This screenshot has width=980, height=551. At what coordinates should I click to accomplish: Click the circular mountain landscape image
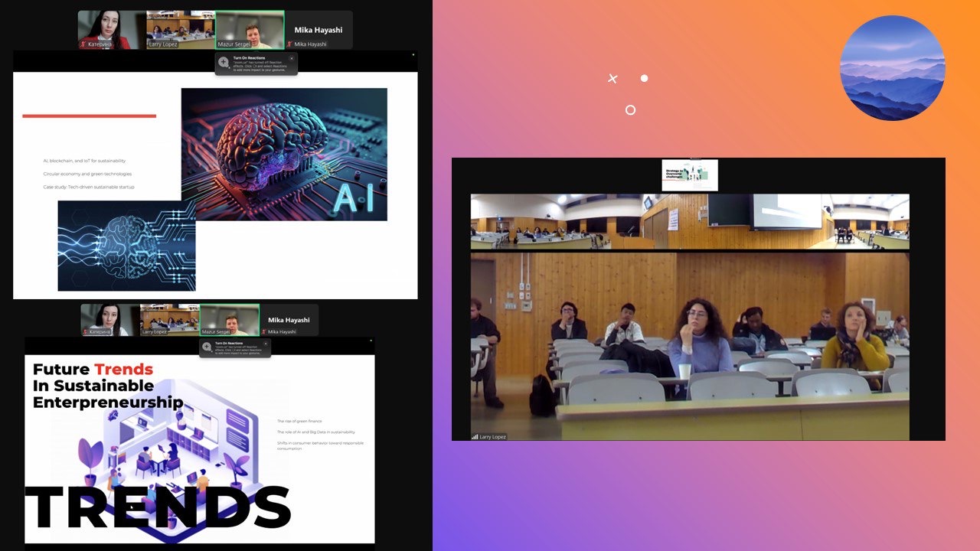point(892,68)
